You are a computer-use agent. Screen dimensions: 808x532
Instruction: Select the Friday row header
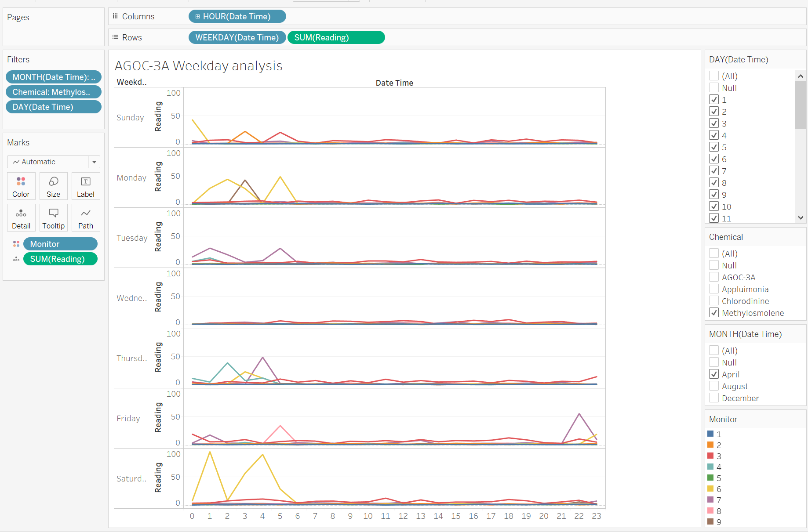pos(128,419)
